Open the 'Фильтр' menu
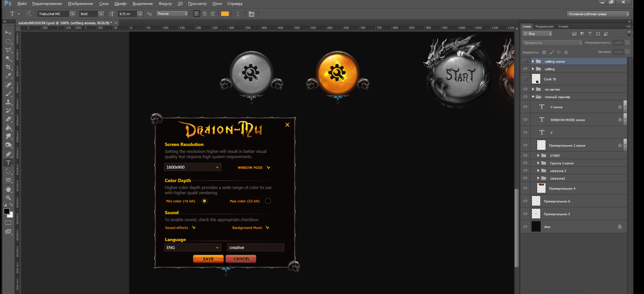The image size is (644, 294). coord(165,3)
